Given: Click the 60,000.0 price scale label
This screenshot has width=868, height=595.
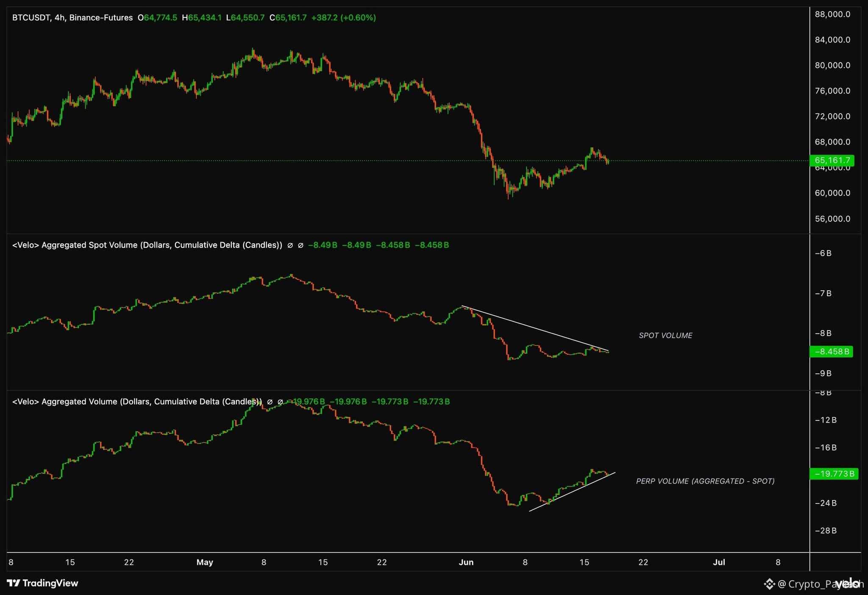Looking at the screenshot, I should tap(832, 193).
